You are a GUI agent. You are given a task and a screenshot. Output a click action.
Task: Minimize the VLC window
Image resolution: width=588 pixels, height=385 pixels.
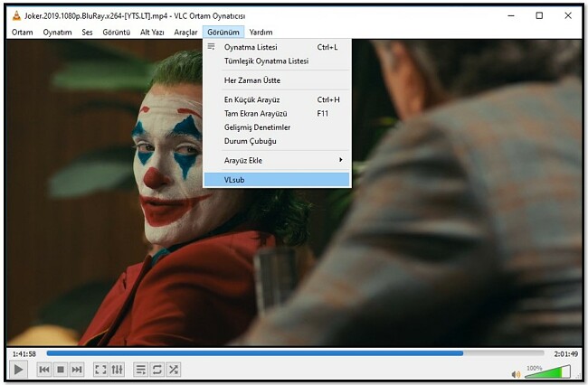(511, 15)
